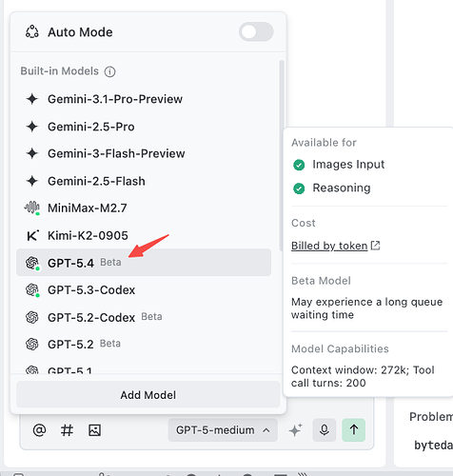Click the Add Model button
453x476 pixels.
coord(148,395)
